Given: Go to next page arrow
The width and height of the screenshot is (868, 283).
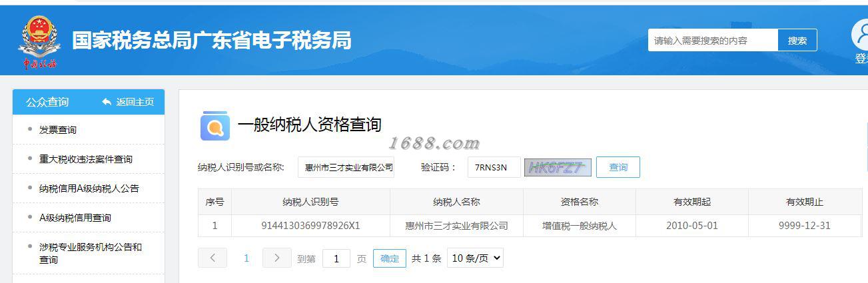Looking at the screenshot, I should point(277,258).
